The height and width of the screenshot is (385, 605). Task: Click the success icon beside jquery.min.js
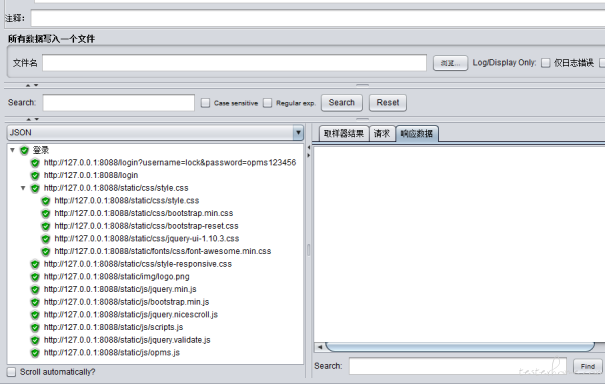(35, 290)
